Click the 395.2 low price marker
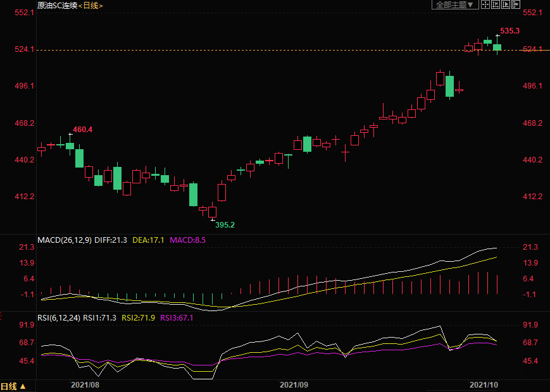Image resolution: width=550 pixels, height=392 pixels. (x=225, y=224)
